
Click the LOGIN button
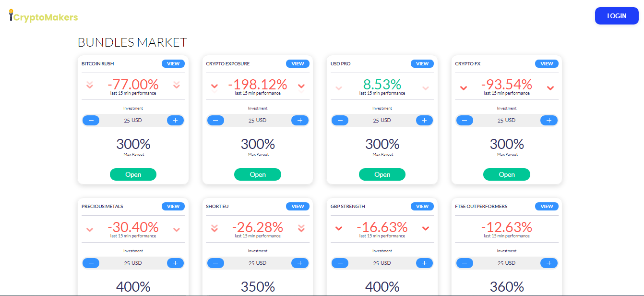pyautogui.click(x=617, y=16)
